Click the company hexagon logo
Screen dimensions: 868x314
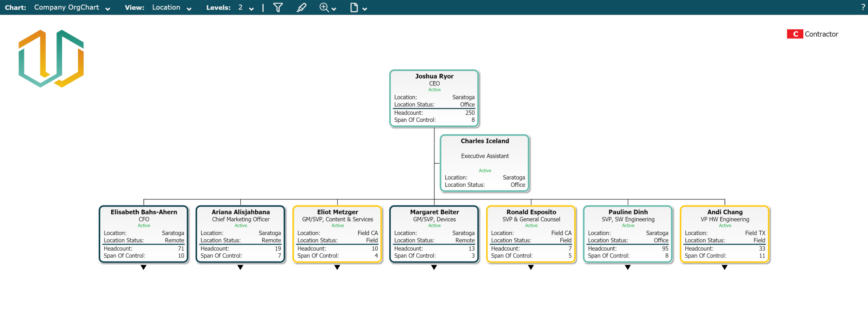pyautogui.click(x=51, y=59)
